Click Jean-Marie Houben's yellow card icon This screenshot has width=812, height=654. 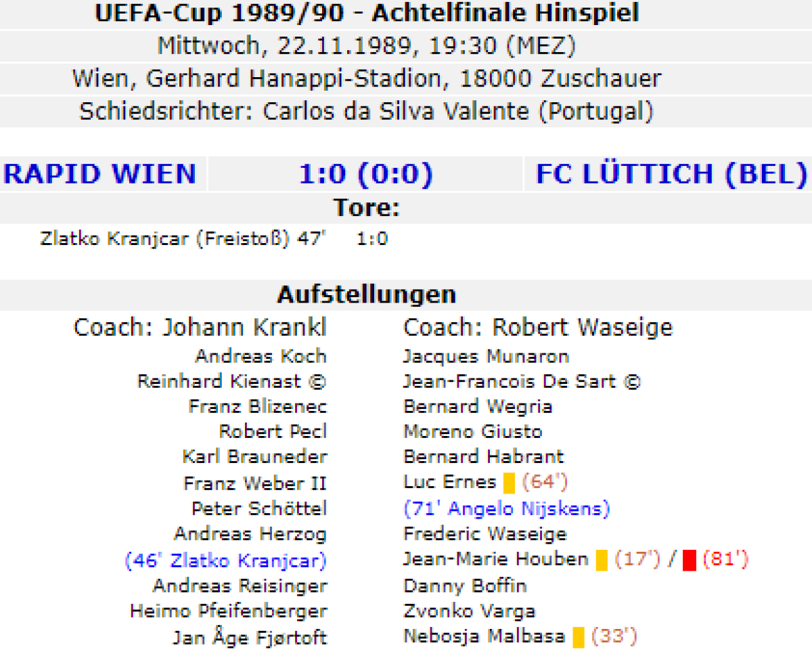pyautogui.click(x=602, y=560)
